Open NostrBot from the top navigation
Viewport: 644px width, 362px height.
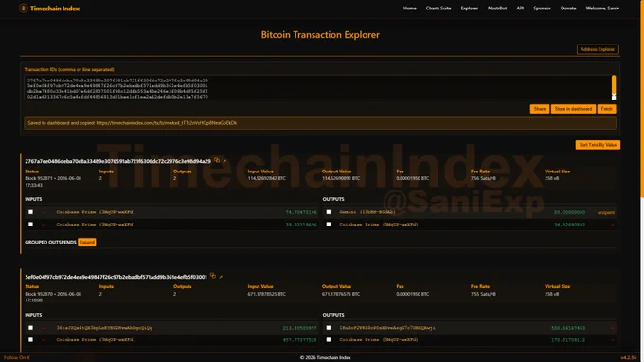click(x=497, y=9)
